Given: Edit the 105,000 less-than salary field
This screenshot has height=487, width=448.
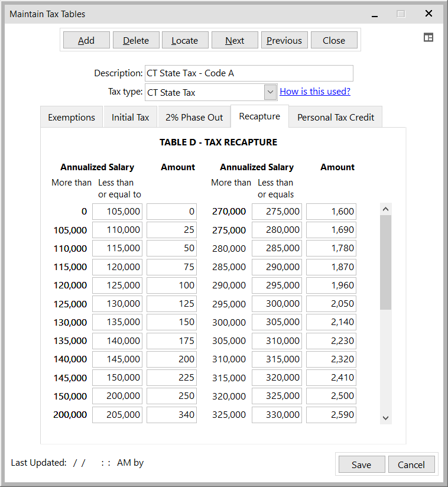Looking at the screenshot, I should click(117, 212).
